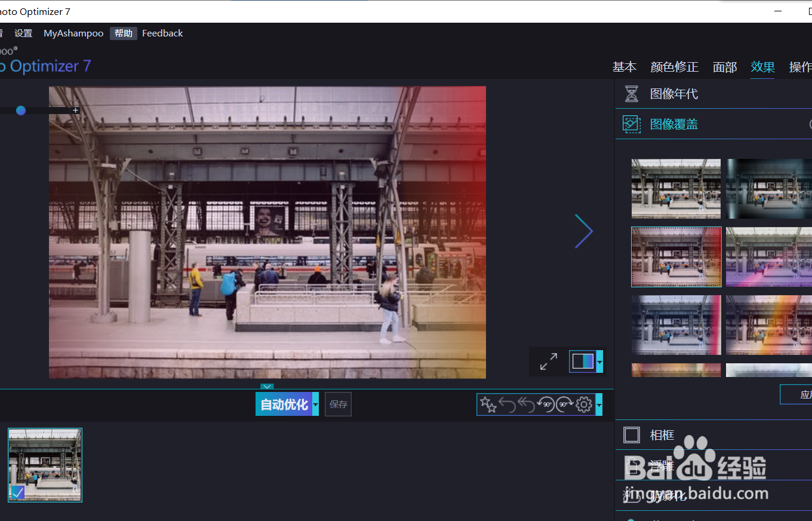Screen dimensions: 812x521
Task: Select the purple light leak overlay thumbnail
Action: coord(769,257)
